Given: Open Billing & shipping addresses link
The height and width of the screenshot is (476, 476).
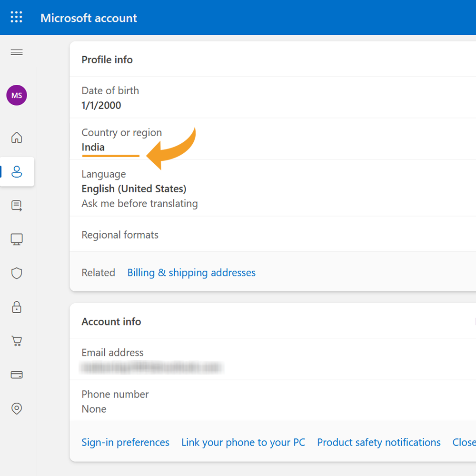Looking at the screenshot, I should click(x=191, y=273).
